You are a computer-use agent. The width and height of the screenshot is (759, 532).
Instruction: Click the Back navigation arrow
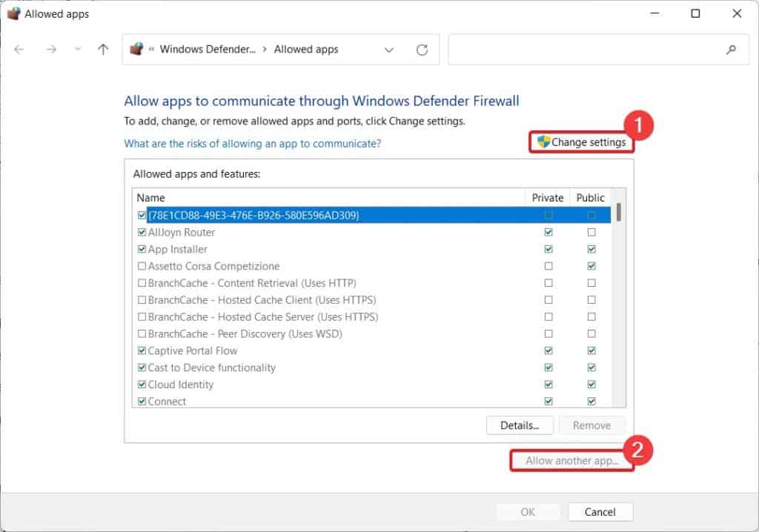point(19,50)
